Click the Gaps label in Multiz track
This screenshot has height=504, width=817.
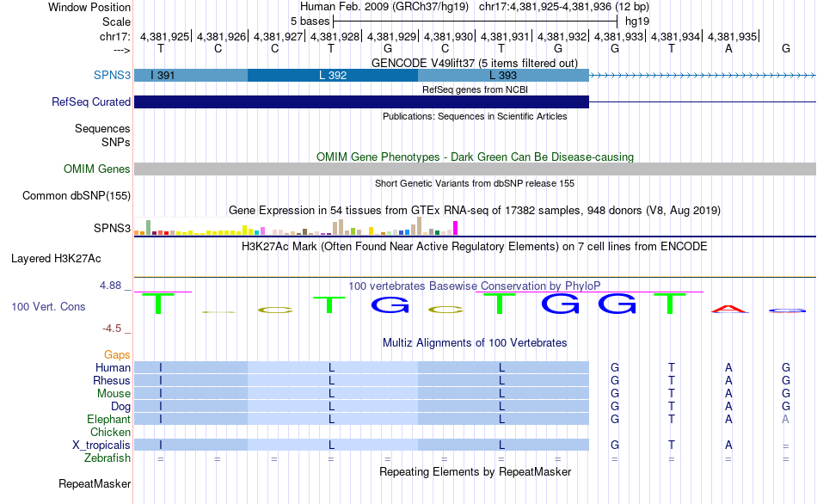point(117,355)
